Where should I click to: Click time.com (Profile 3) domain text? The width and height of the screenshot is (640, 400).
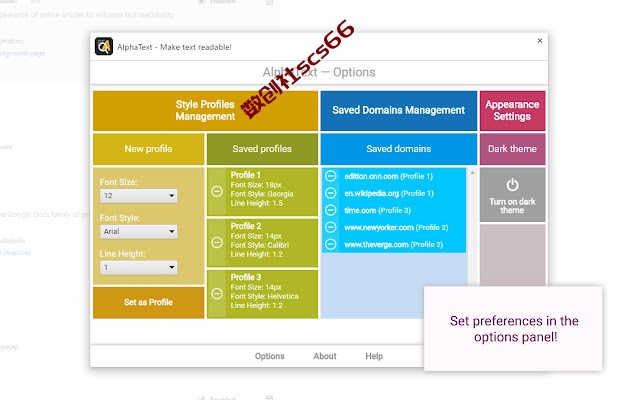(377, 211)
